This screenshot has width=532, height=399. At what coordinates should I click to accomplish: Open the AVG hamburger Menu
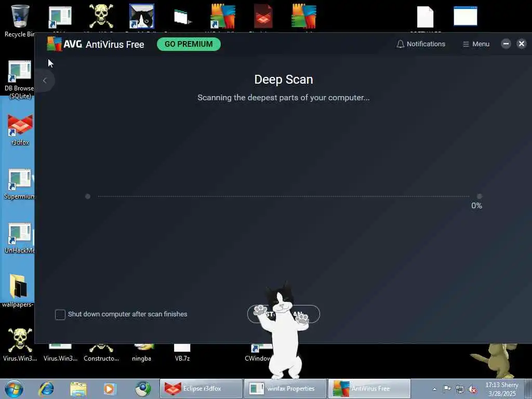[476, 44]
